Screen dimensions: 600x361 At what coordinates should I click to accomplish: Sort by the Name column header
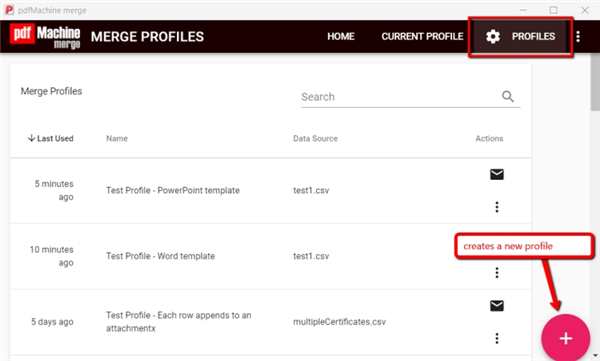[117, 138]
